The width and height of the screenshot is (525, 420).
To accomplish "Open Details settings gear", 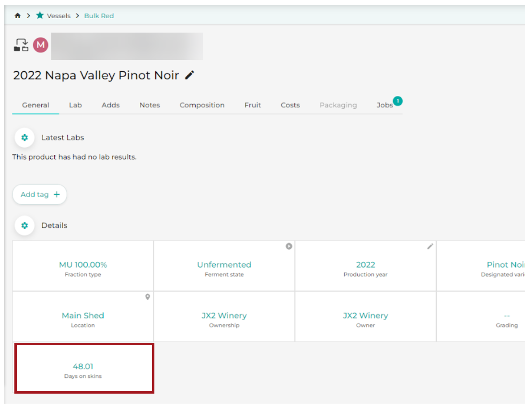I will click(x=24, y=225).
